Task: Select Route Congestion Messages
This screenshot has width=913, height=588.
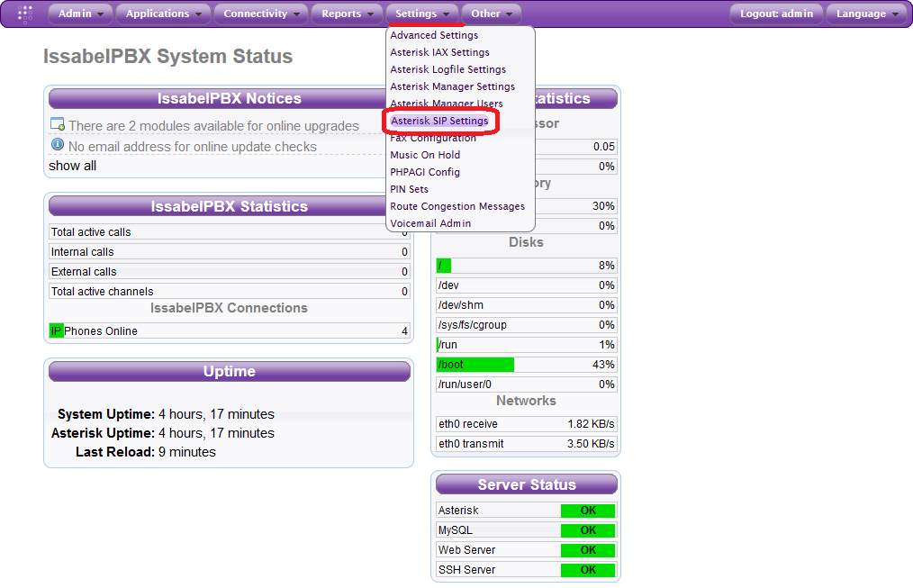Action: 457,206
